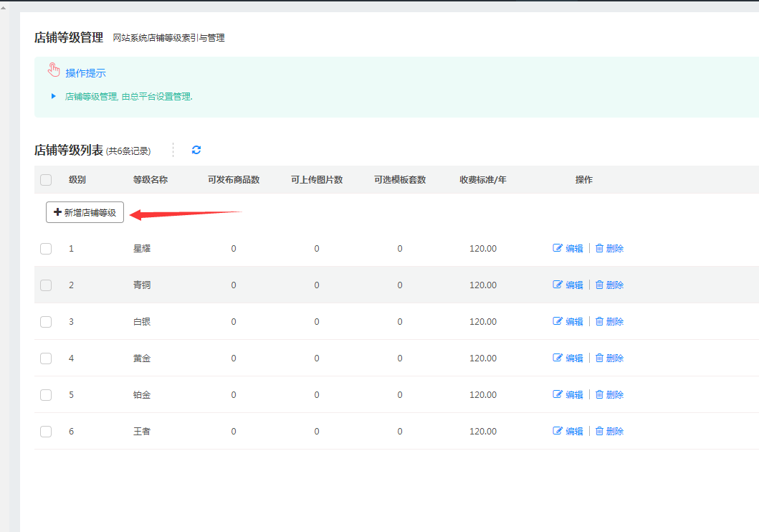Click the edit icon for 王者 row
This screenshot has width=759, height=532.
[558, 431]
